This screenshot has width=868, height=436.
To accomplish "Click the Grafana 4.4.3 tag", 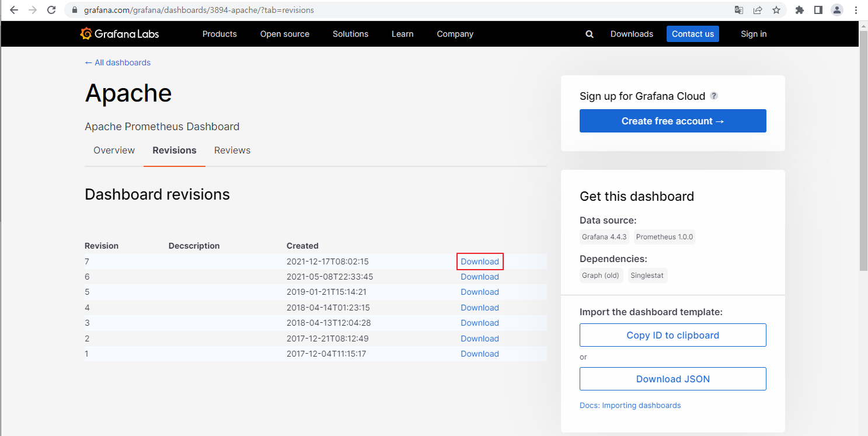I will tap(604, 237).
